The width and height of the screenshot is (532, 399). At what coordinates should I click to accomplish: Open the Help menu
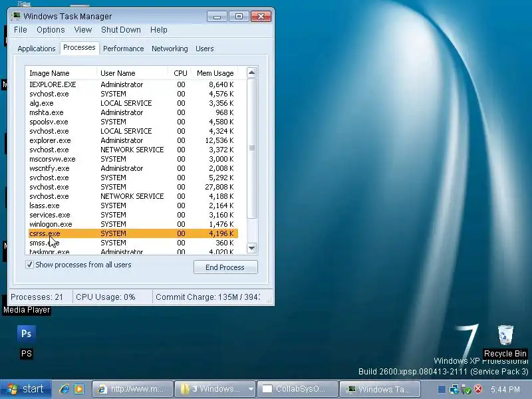point(159,30)
